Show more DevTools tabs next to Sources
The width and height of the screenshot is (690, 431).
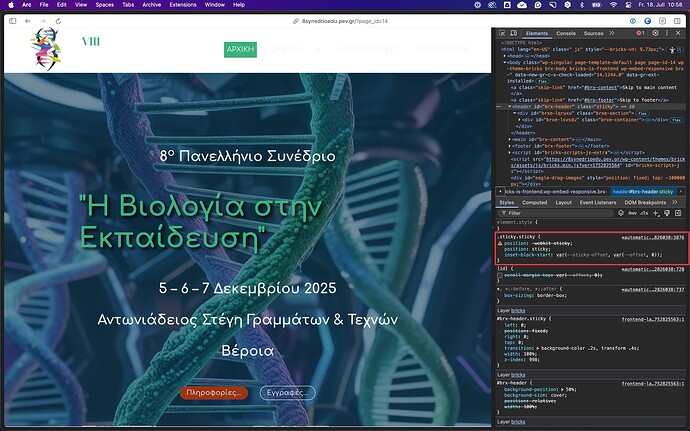[612, 33]
